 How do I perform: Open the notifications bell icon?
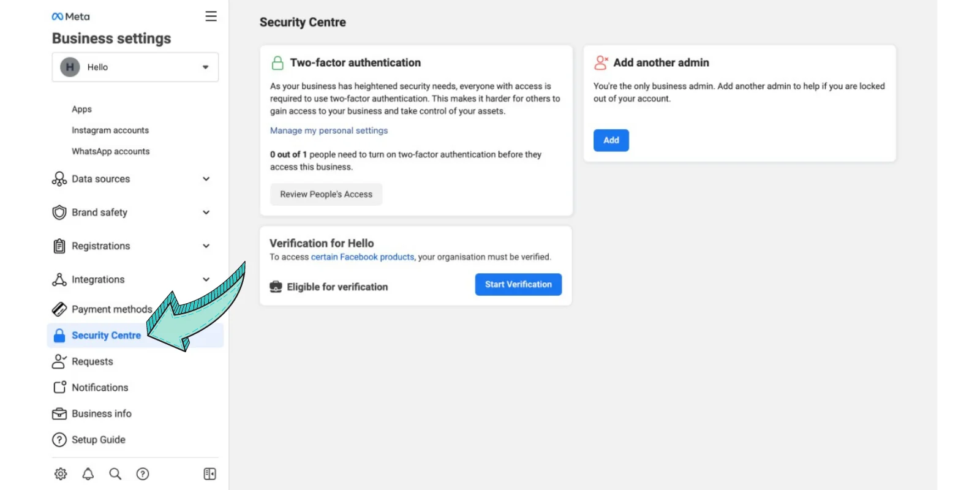(88, 473)
